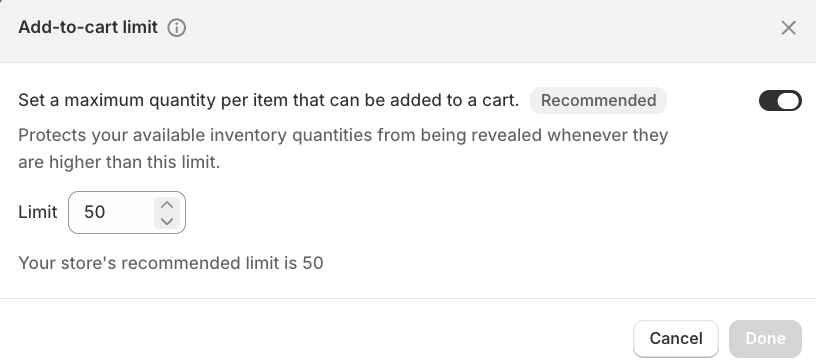
Task: Click the Recommended badge
Action: click(x=598, y=101)
